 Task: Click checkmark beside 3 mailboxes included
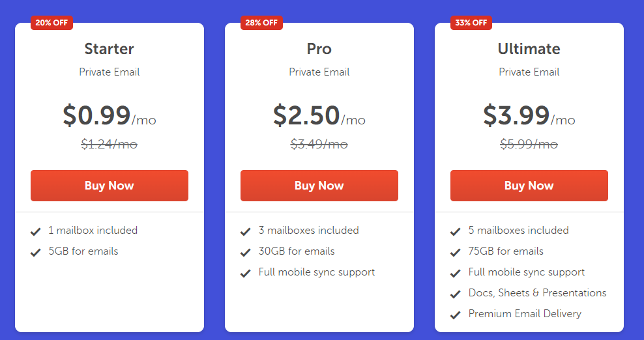246,231
